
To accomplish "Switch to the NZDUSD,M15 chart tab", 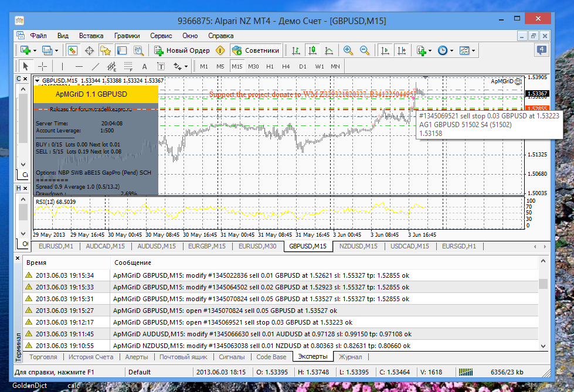I will pyautogui.click(x=358, y=246).
